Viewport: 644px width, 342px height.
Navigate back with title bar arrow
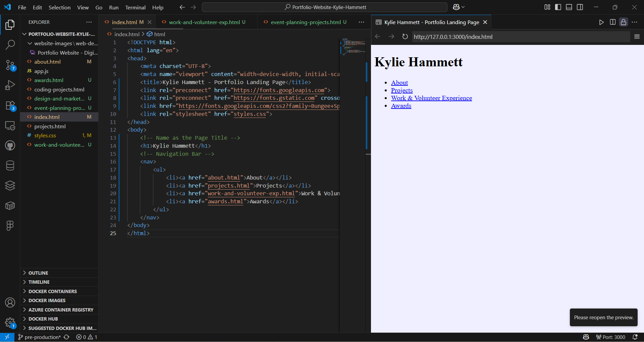[x=182, y=7]
